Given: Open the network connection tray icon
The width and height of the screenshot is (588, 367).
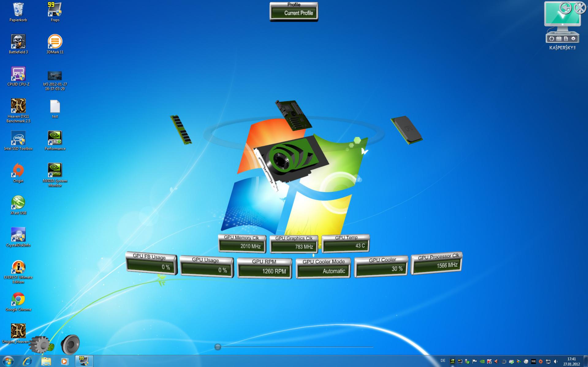Looking at the screenshot, I should pyautogui.click(x=548, y=361).
